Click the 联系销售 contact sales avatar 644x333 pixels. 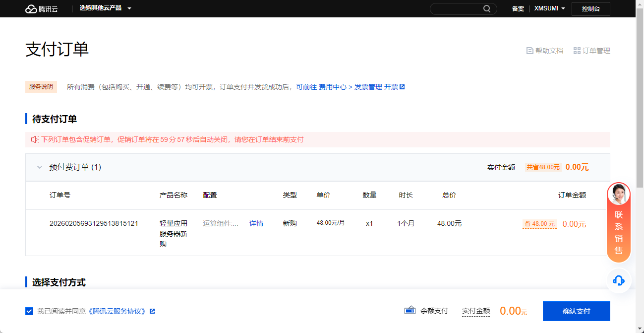click(618, 195)
